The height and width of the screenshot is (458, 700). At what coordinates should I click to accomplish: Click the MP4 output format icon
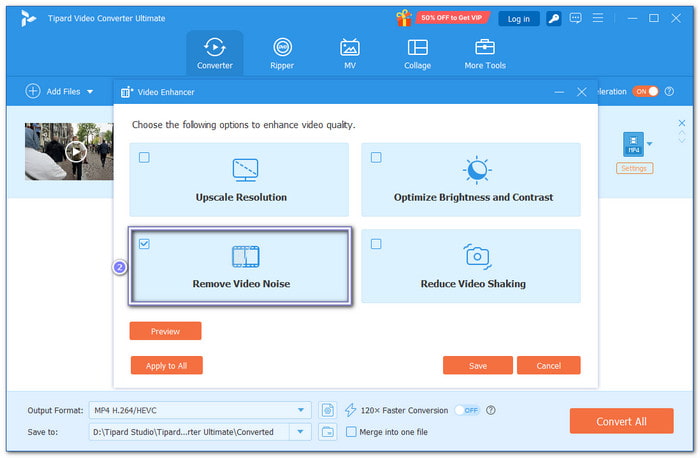(x=633, y=144)
